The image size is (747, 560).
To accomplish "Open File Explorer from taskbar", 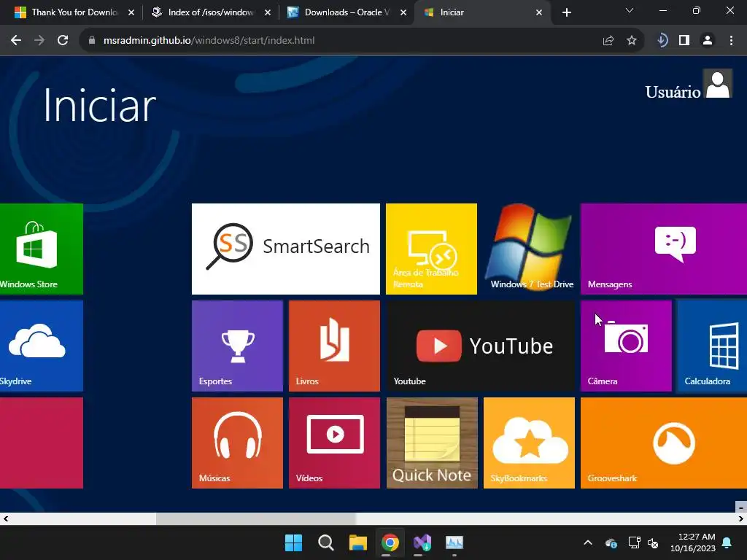I will click(357, 542).
